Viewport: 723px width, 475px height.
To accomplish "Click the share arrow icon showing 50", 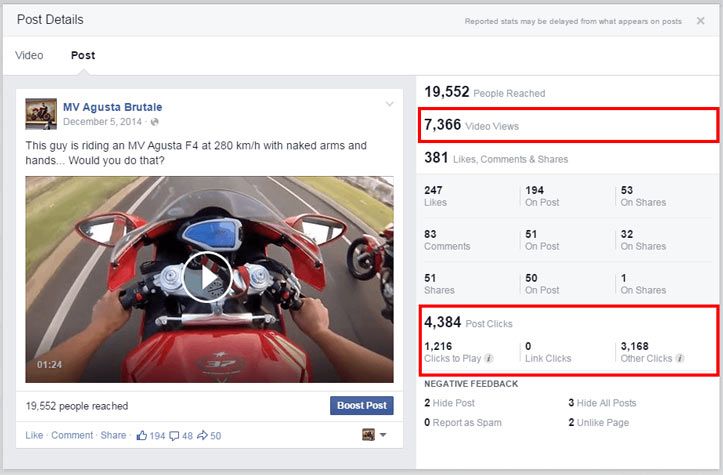I will (x=202, y=436).
